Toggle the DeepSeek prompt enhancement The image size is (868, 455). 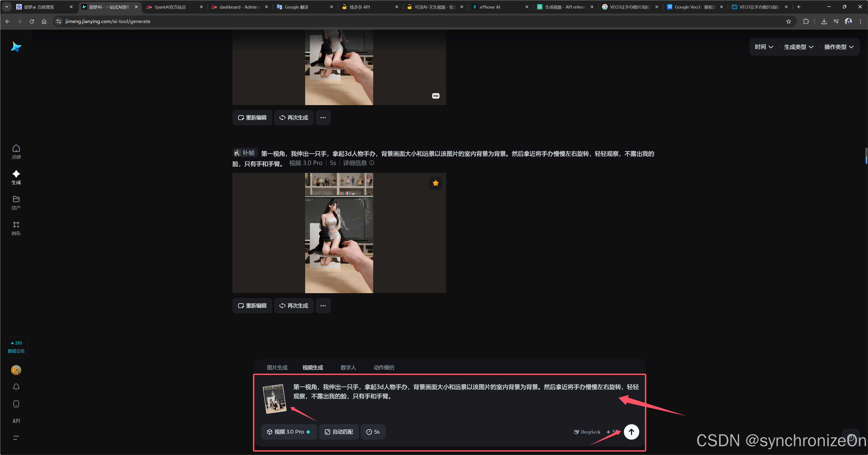tap(587, 432)
